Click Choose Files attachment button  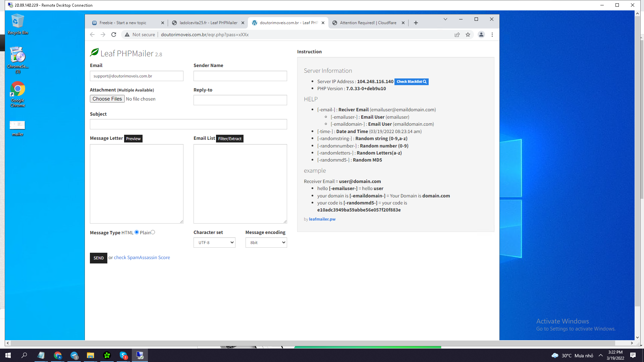tap(107, 99)
